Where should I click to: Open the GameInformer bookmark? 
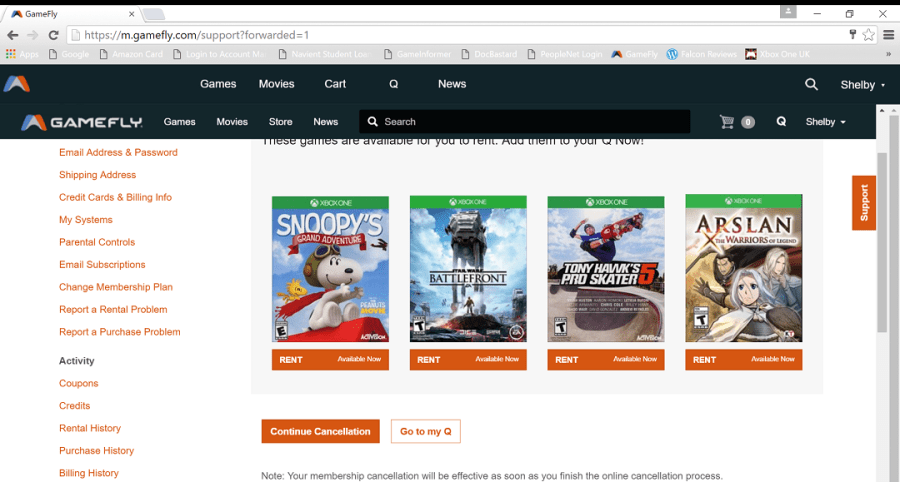point(417,54)
